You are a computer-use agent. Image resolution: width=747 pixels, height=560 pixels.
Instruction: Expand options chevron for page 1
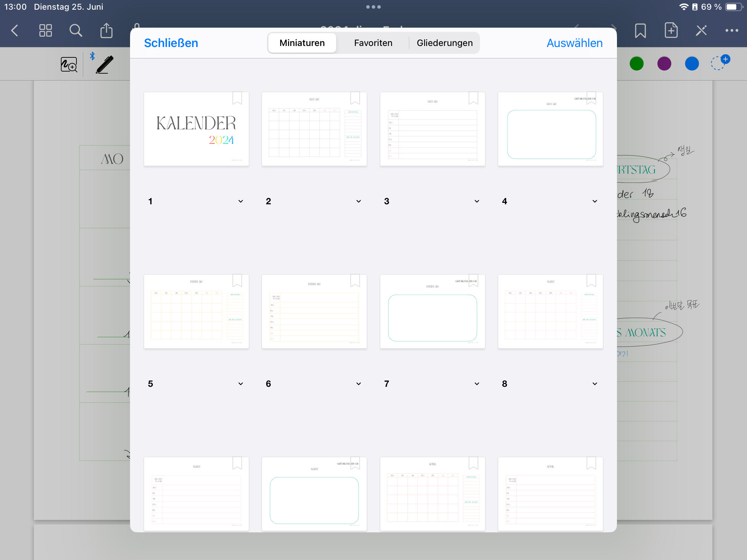tap(241, 201)
